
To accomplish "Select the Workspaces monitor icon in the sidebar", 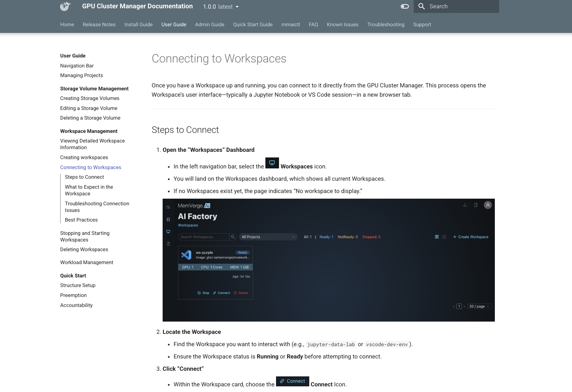I will [x=168, y=232].
